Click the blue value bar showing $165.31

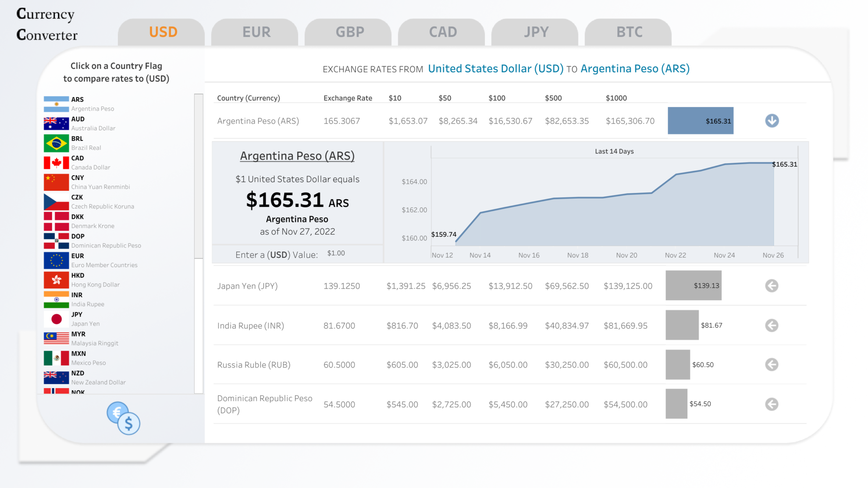coord(701,121)
